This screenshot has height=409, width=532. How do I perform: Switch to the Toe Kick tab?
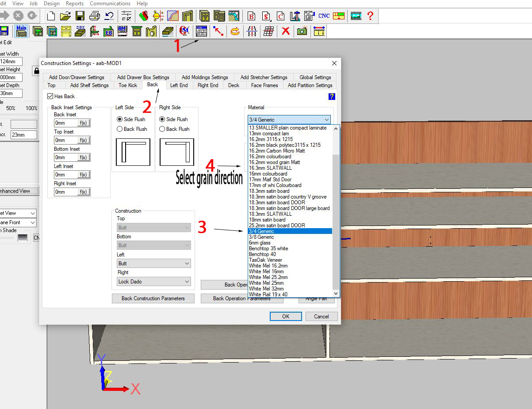click(128, 85)
